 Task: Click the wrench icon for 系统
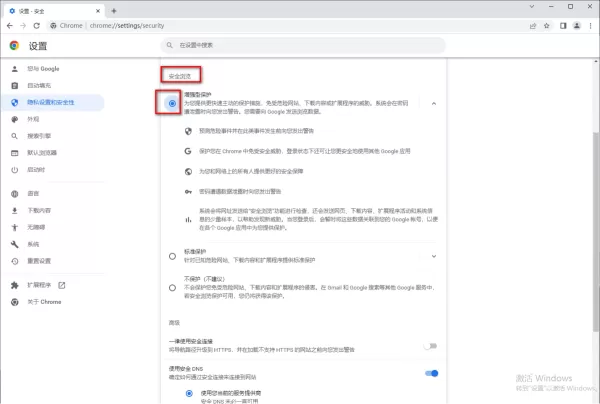[15, 244]
